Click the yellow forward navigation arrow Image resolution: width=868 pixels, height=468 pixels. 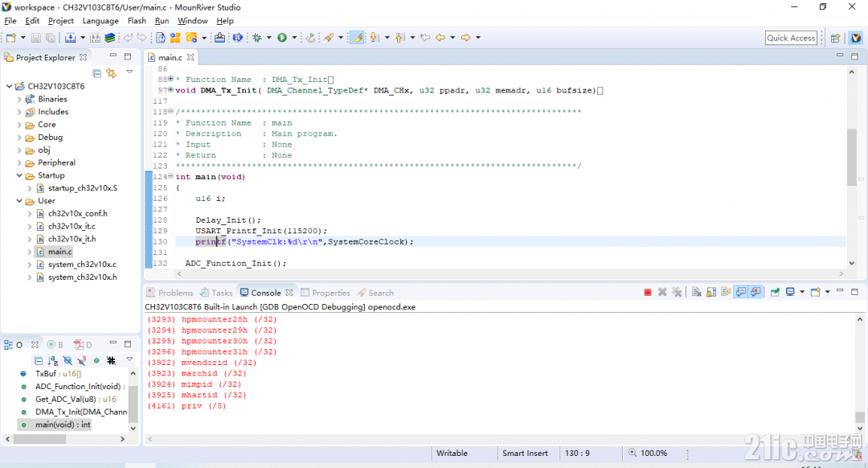click(x=465, y=38)
